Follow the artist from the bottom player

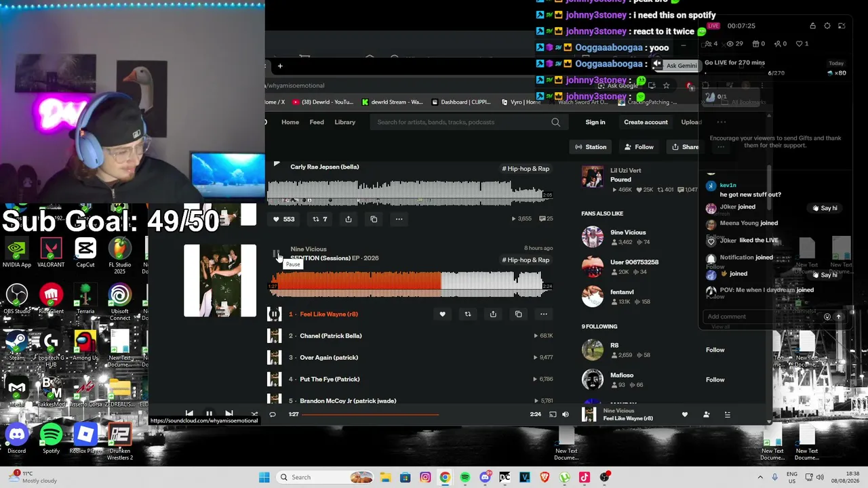[x=706, y=414]
